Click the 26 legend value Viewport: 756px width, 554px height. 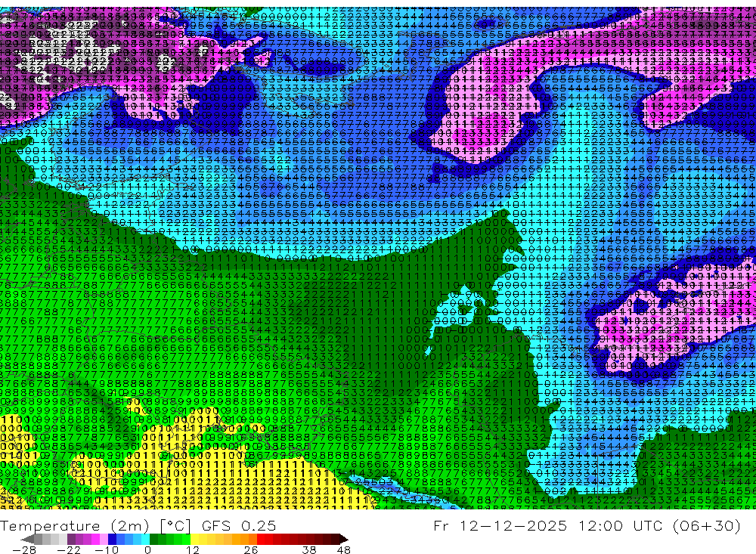[251, 549]
